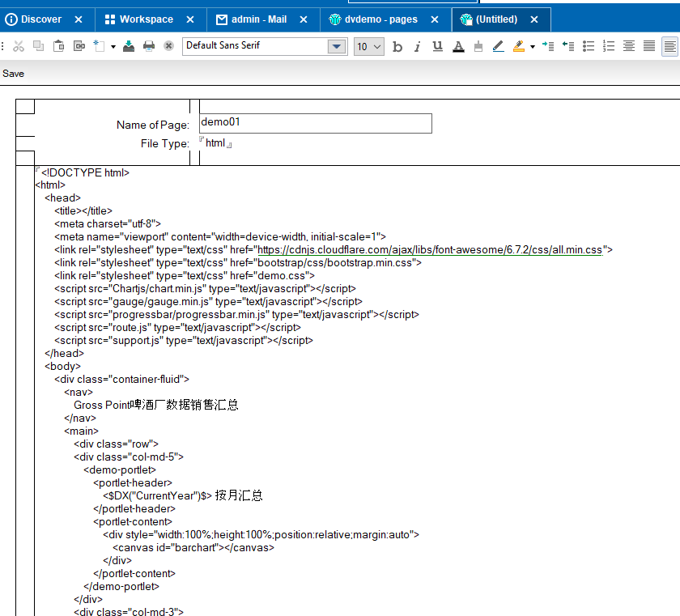Close the (Untitled) tab
Image resolution: width=680 pixels, height=616 pixels.
click(534, 19)
